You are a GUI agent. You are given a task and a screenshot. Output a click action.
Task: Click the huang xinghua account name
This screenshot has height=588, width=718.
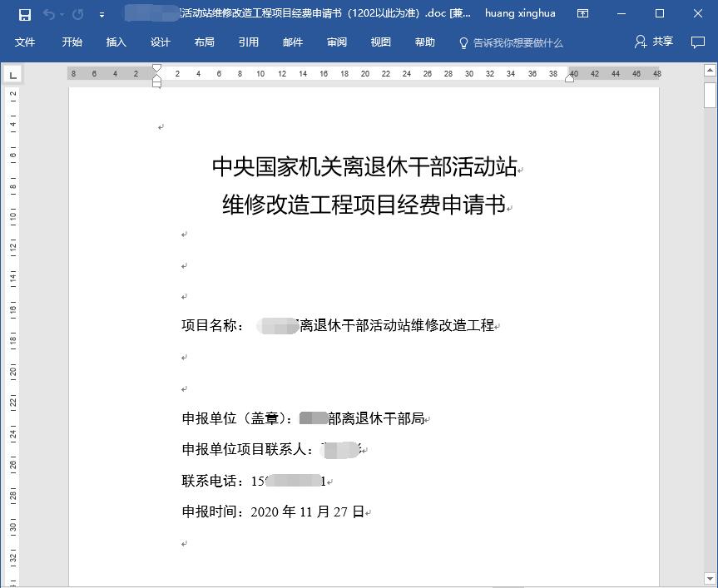(520, 14)
